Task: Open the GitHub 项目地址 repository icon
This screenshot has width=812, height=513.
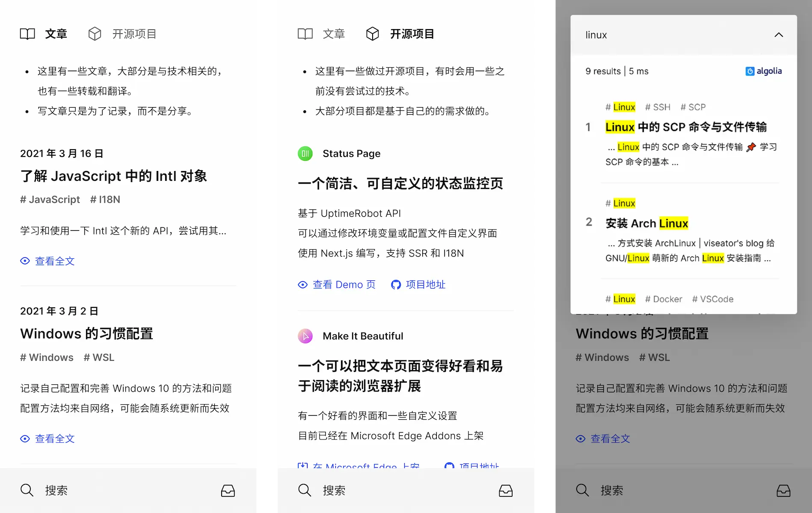Action: (x=396, y=284)
